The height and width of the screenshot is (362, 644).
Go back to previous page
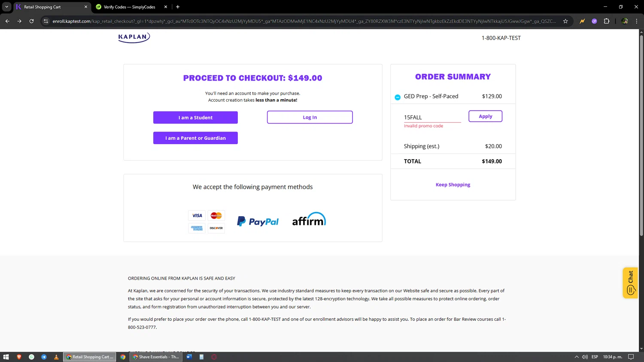pos(7,21)
